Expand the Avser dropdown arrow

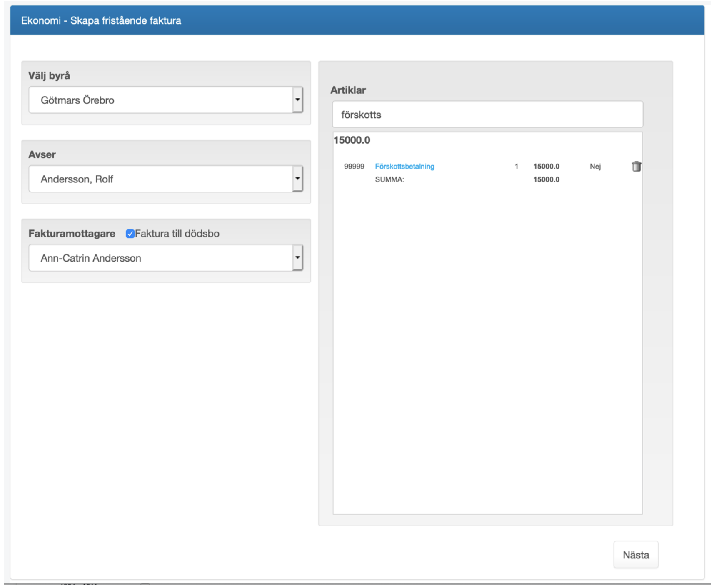tap(297, 179)
